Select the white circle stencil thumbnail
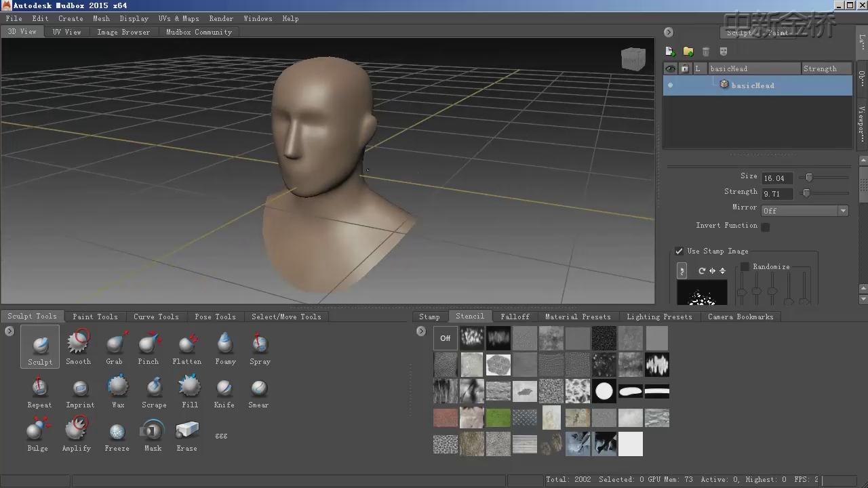 (604, 391)
